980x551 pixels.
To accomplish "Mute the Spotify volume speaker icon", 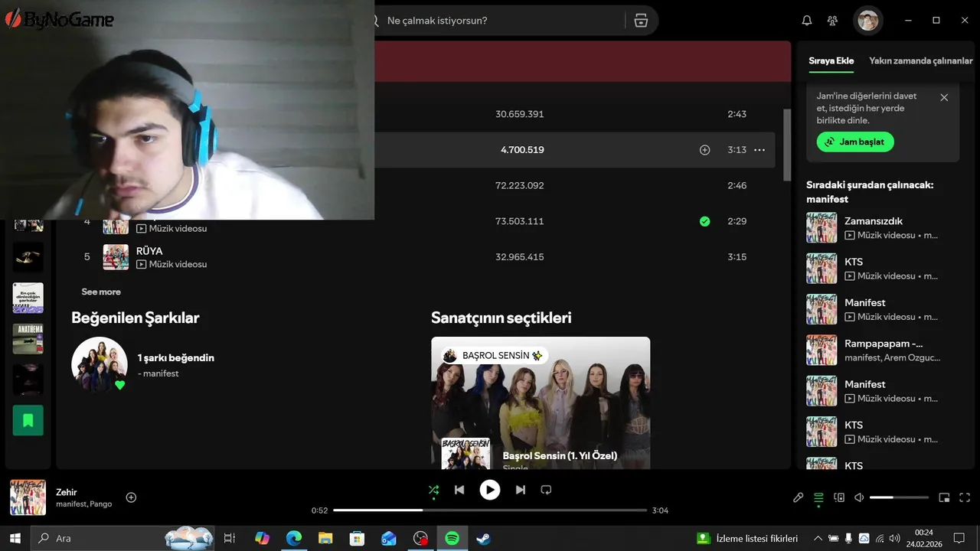I will [x=859, y=497].
